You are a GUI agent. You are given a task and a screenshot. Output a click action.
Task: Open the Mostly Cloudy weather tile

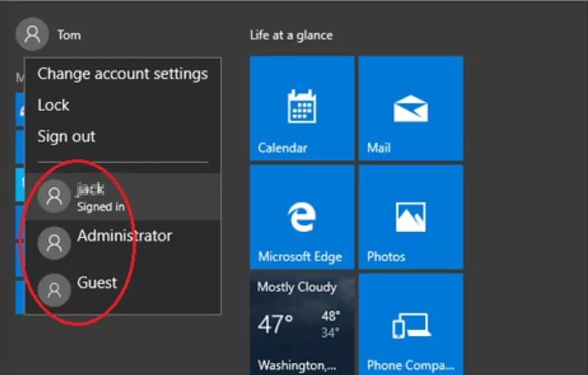(x=302, y=324)
